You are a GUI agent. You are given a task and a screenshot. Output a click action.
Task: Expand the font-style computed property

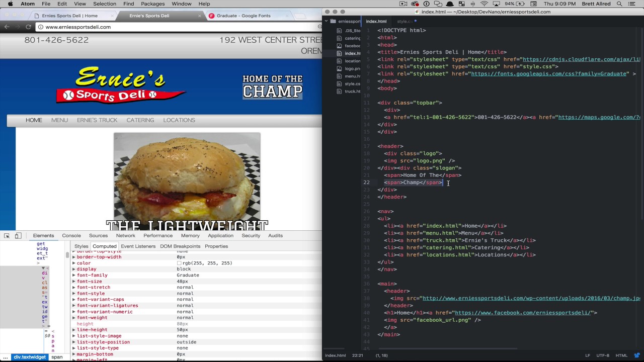point(74,294)
